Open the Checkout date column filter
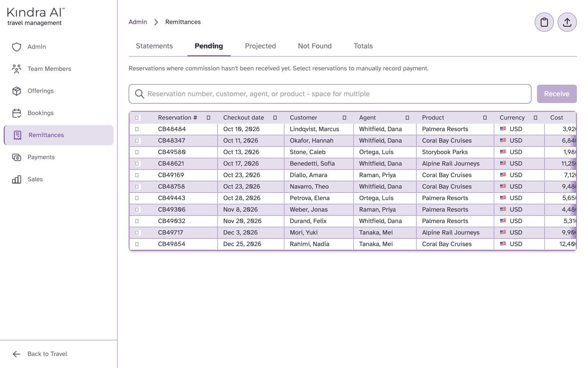588x368 pixels. coord(275,118)
